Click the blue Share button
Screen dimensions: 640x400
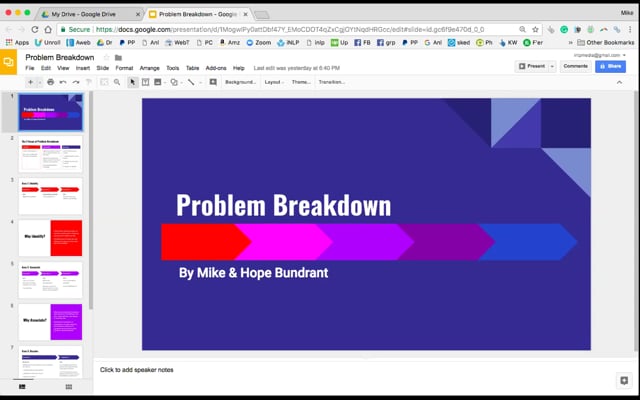point(609,66)
